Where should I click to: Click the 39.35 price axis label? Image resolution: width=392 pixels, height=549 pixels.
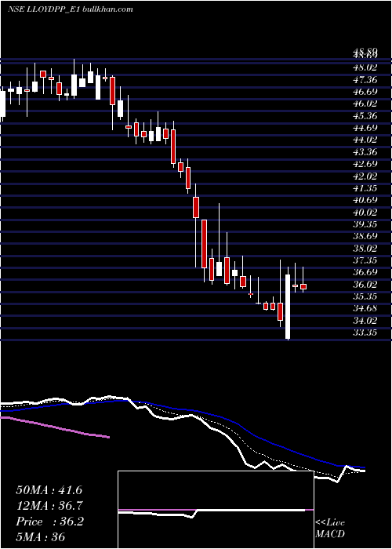[365, 224]
